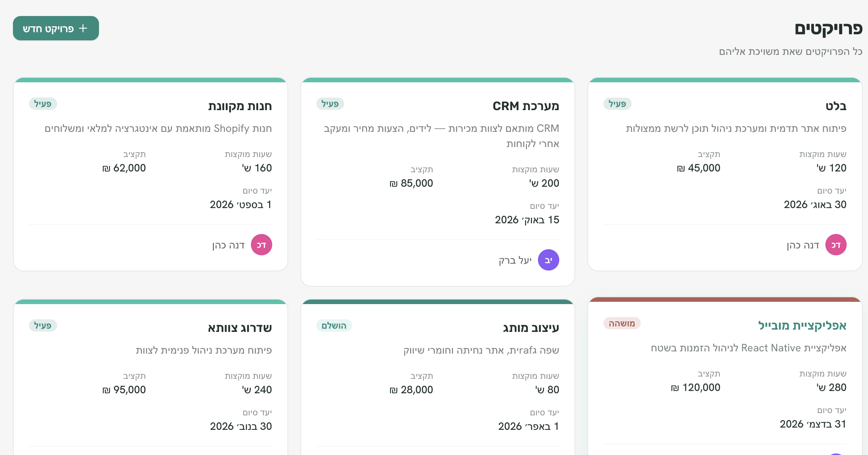Click the allocated hours value '80 ש''
This screenshot has height=455, width=868.
(547, 390)
